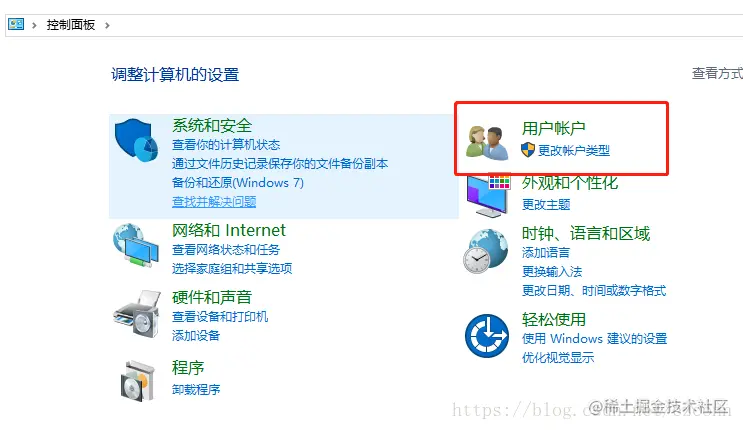Expand the chevron after 控制面板 breadcrumb
This screenshot has width=743, height=430.
pos(107,25)
